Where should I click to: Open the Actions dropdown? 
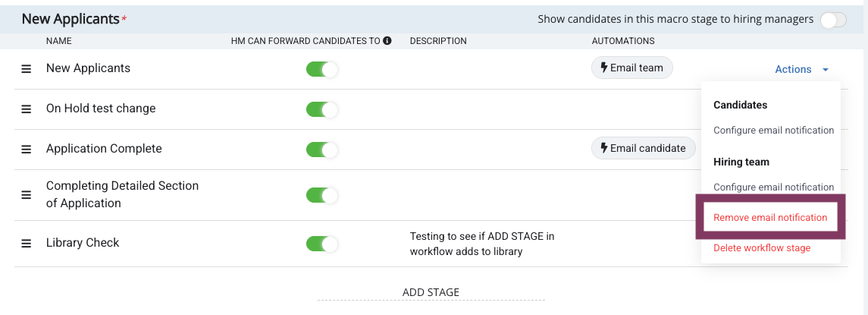(793, 69)
